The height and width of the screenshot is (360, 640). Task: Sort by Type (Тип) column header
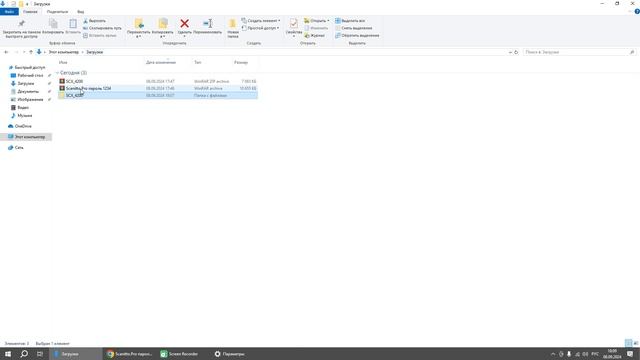(198, 62)
